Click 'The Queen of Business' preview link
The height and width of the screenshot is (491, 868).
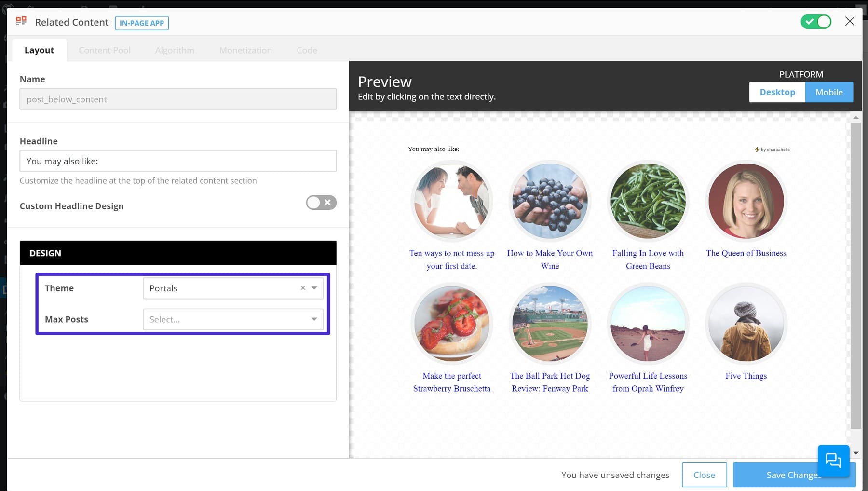(x=746, y=253)
